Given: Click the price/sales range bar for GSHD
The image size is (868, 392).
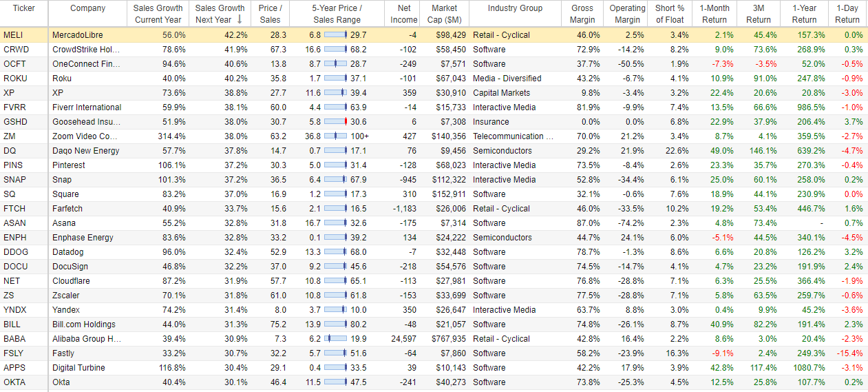Looking at the screenshot, I should pyautogui.click(x=335, y=122).
